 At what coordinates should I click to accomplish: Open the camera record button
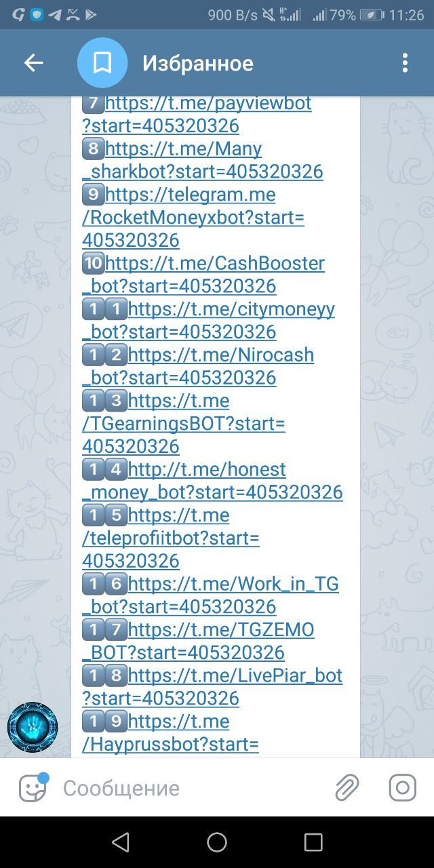[403, 788]
